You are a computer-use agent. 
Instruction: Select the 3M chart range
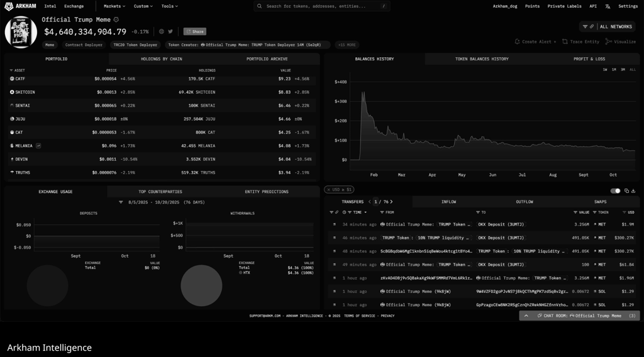coord(623,70)
